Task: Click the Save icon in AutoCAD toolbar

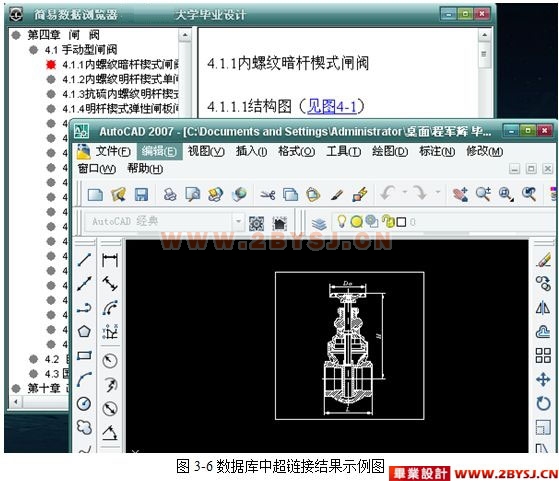Action: (141, 195)
